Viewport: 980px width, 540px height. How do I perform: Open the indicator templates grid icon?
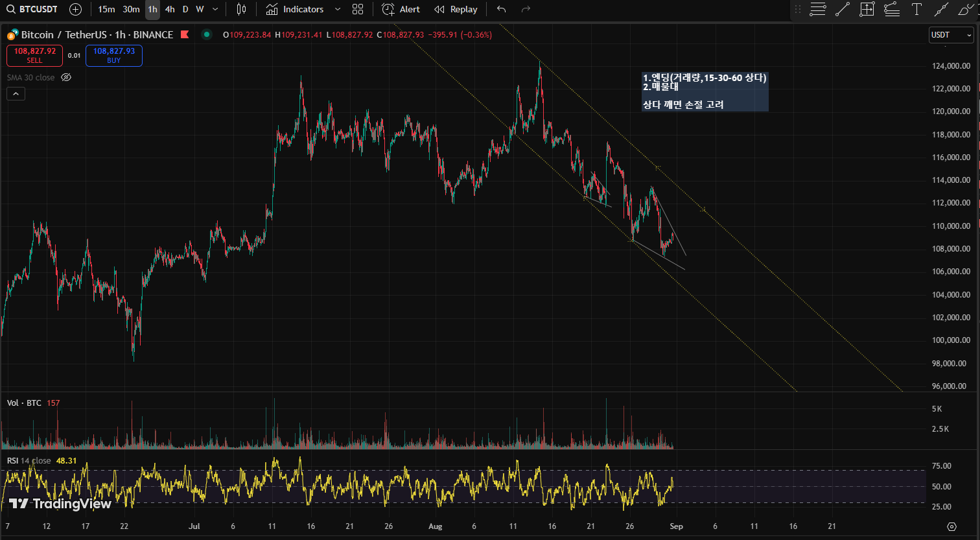tap(358, 9)
